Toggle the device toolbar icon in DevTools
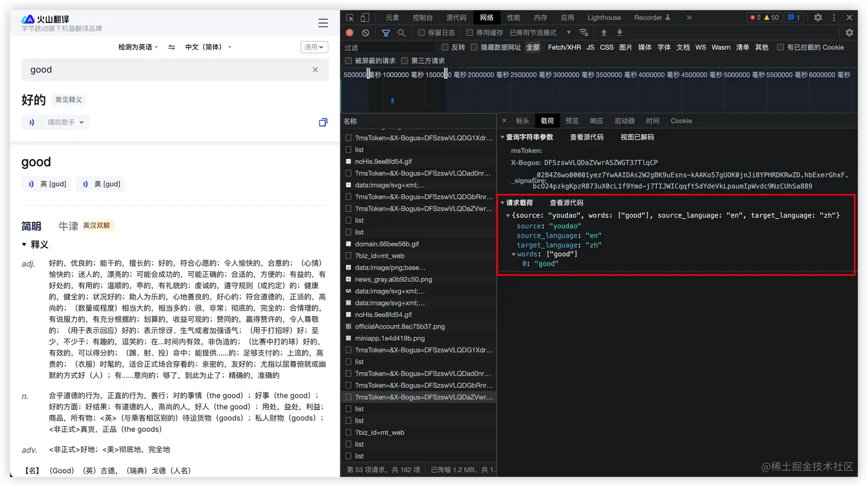The image size is (868, 487). coord(365,18)
